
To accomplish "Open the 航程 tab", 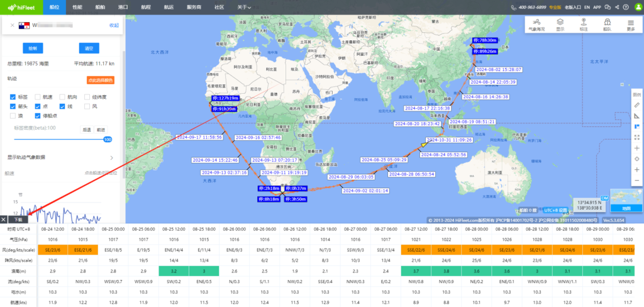I will pyautogui.click(x=145, y=7).
